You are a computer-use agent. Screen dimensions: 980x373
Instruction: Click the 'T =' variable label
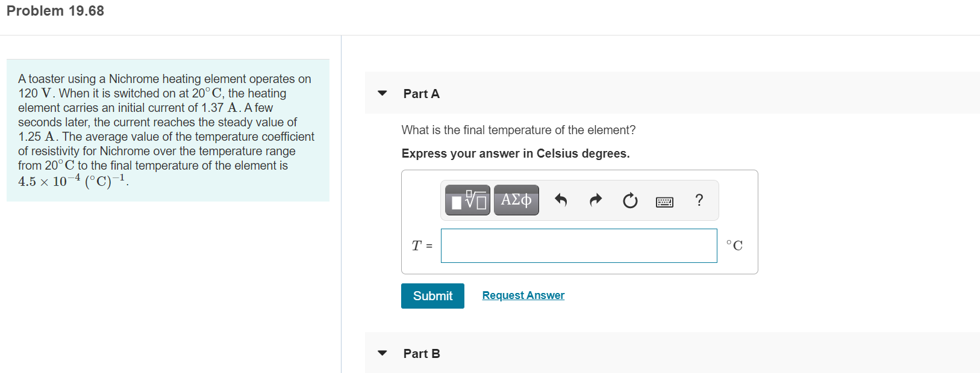click(x=422, y=245)
